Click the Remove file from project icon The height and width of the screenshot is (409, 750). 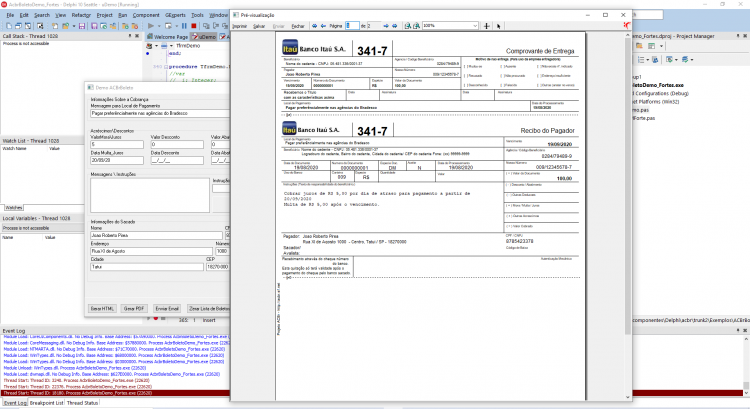point(135,26)
